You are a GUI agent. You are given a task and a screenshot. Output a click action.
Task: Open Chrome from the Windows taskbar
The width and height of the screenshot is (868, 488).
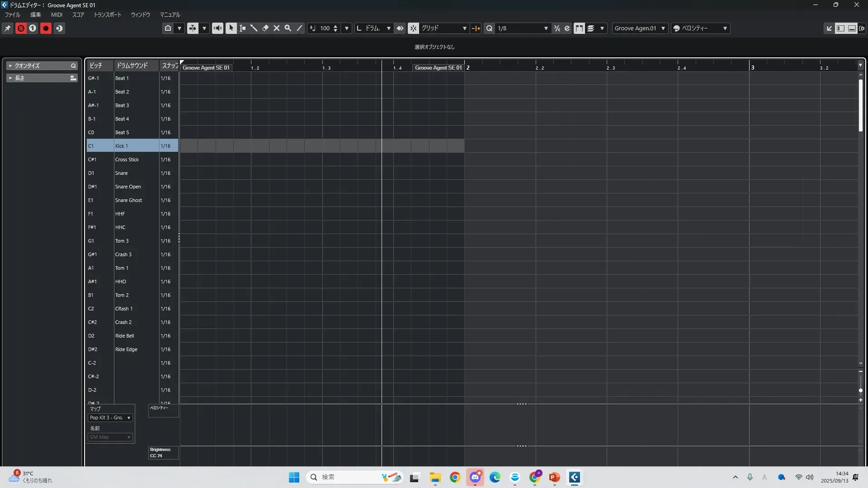[x=455, y=477]
